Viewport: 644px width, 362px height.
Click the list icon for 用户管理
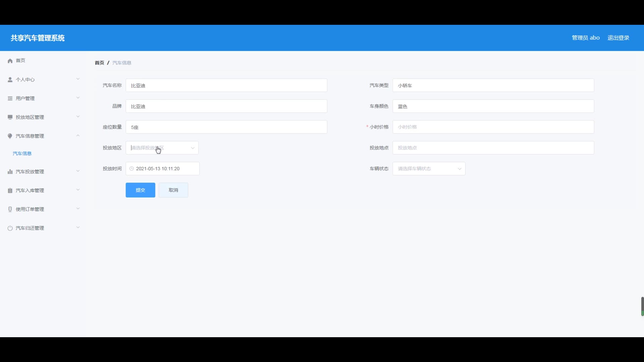10,98
